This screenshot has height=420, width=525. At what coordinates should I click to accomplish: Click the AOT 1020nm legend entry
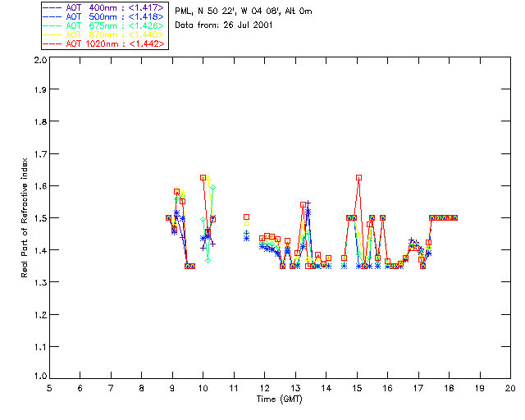pos(103,43)
